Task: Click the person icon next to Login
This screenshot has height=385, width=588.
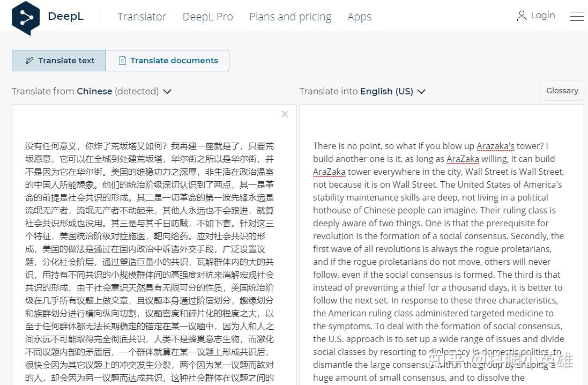Action: pos(522,16)
